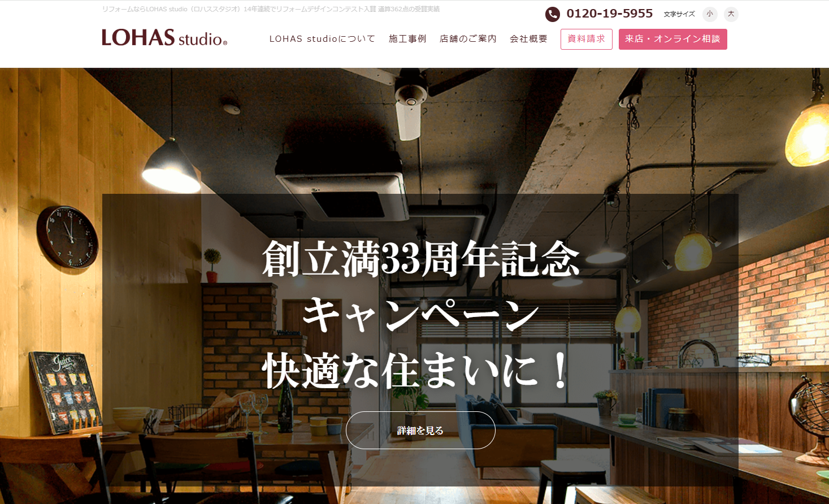
Task: Click the phone number 0120-19-5955
Action: [610, 14]
